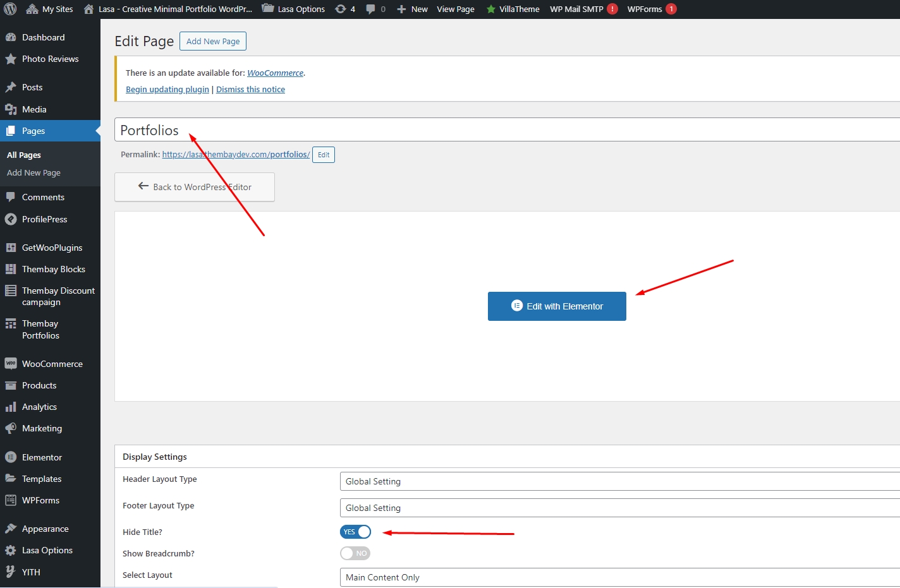Click the WordPress logo icon
Screen dimensions: 900x588
(x=10, y=9)
